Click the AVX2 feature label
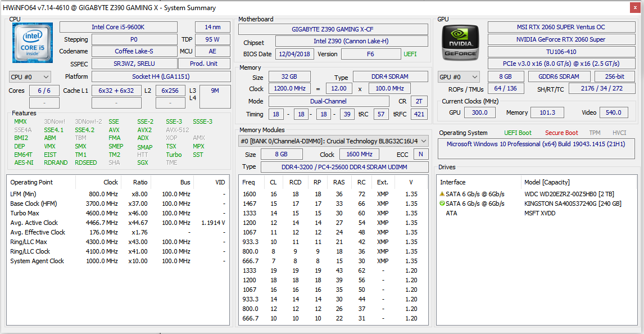644x334 pixels. coord(144,130)
